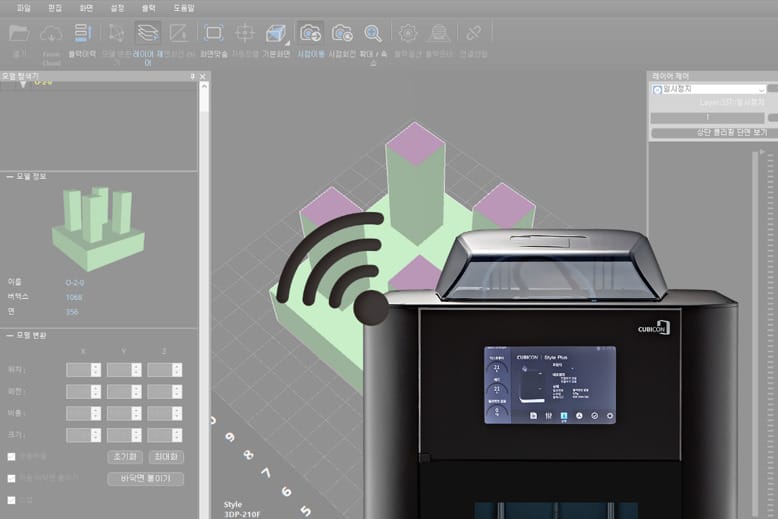
Task: Click the 초기화 reset button
Action: (121, 457)
